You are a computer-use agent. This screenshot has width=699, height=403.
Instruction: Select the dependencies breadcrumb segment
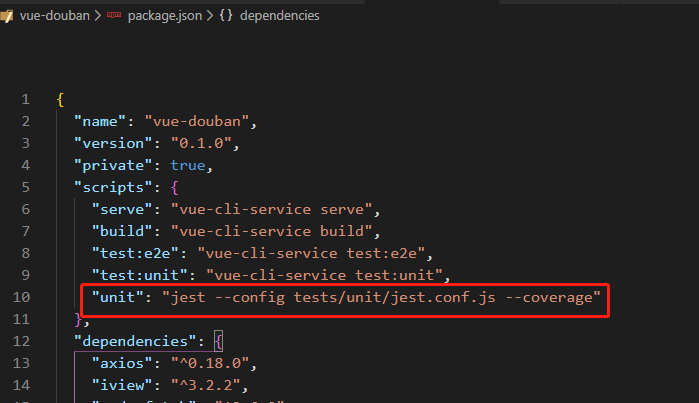pos(280,16)
